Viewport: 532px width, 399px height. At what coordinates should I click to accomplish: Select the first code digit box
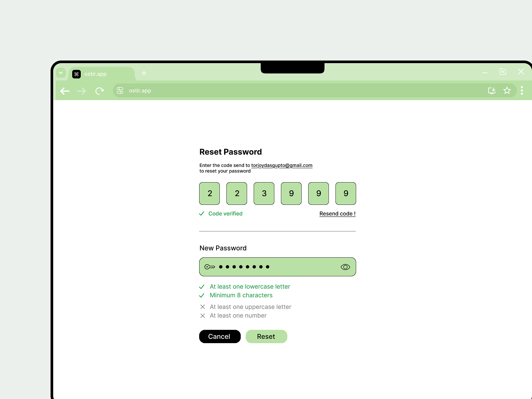click(x=209, y=194)
